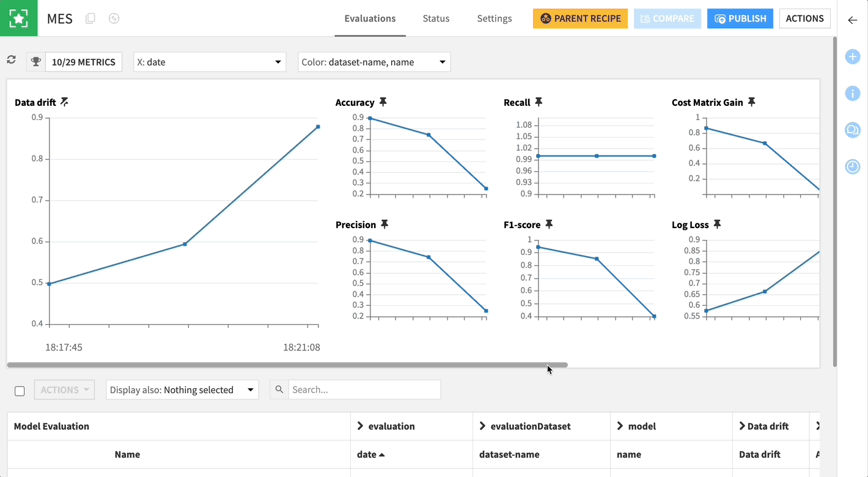Click the plus icon in the right sidebar
This screenshot has height=477, width=868.
[x=852, y=56]
